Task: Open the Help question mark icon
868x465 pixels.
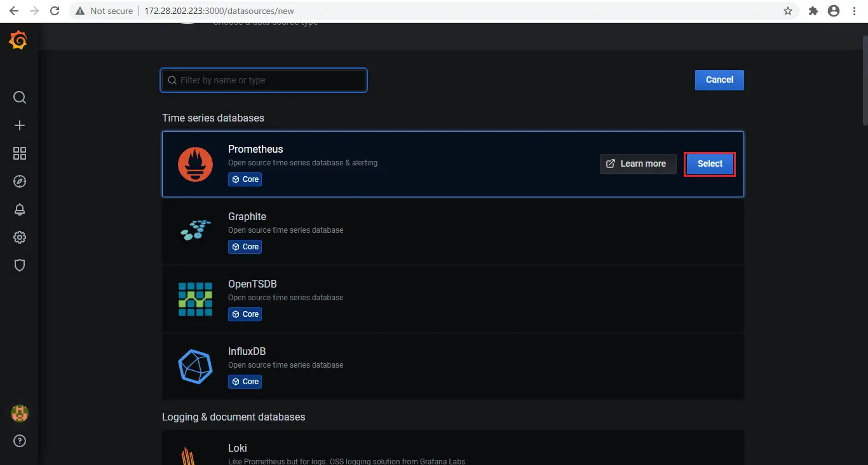Action: [x=19, y=440]
